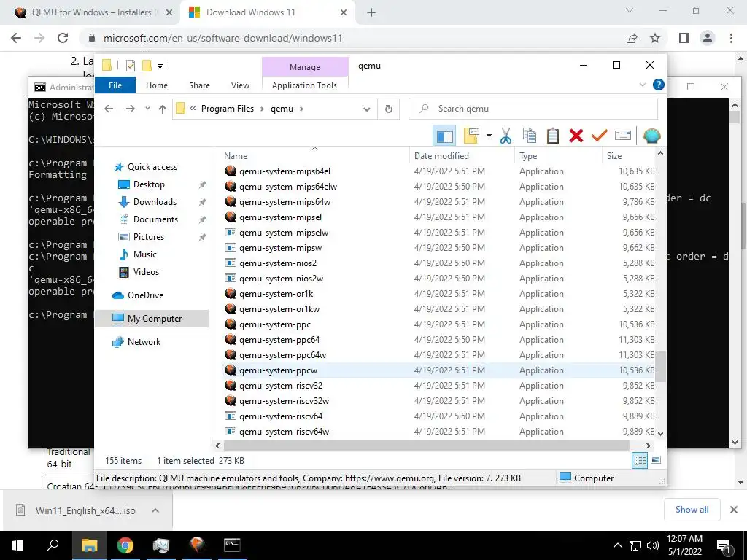Click the Search qemu field
Screen dimensions: 747x560
533,109
